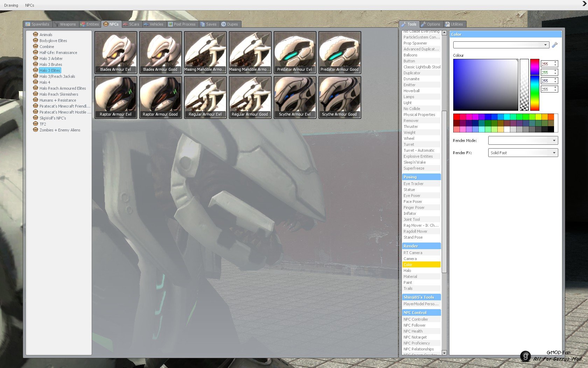
Task: Spawn the Blades Armour Evil NPC
Action: click(115, 52)
